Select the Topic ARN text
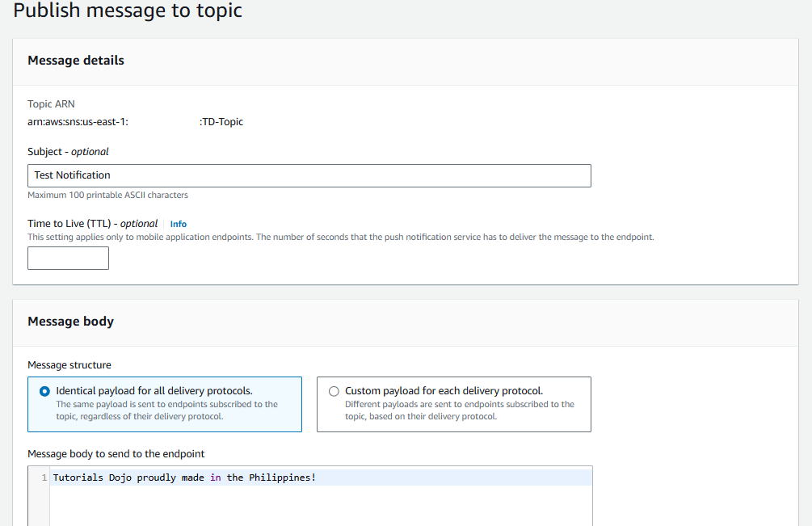812x526 pixels. coord(133,121)
